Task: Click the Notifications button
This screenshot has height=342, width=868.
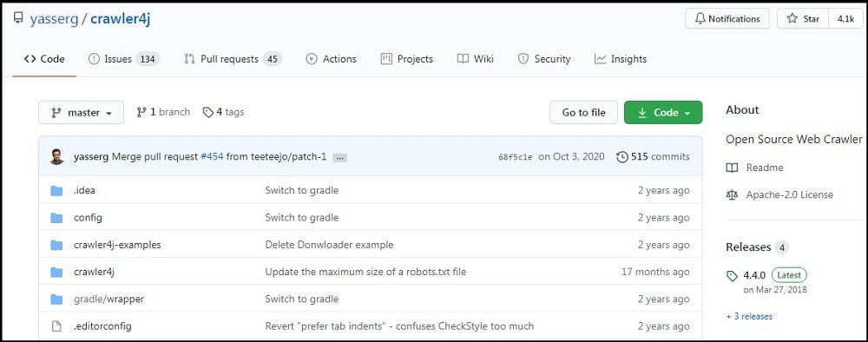Action: [727, 19]
